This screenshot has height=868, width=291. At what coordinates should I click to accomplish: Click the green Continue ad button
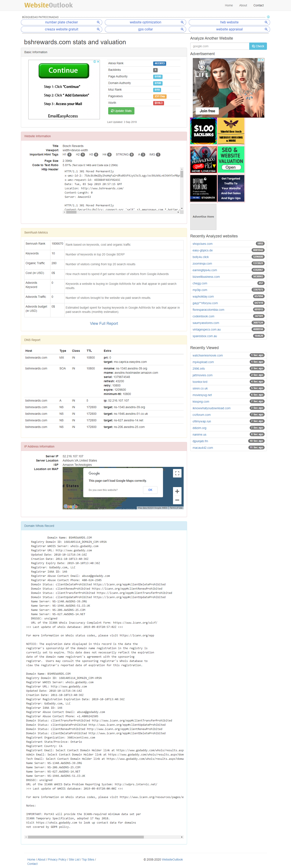[x=64, y=70]
